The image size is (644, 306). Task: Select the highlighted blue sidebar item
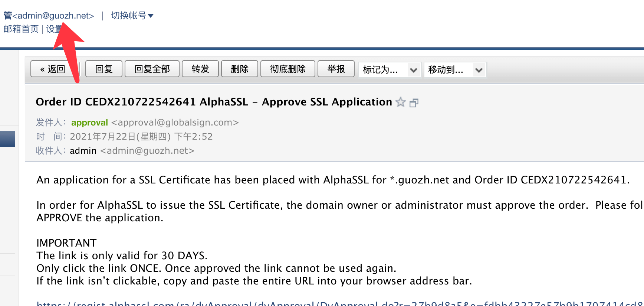click(x=7, y=139)
